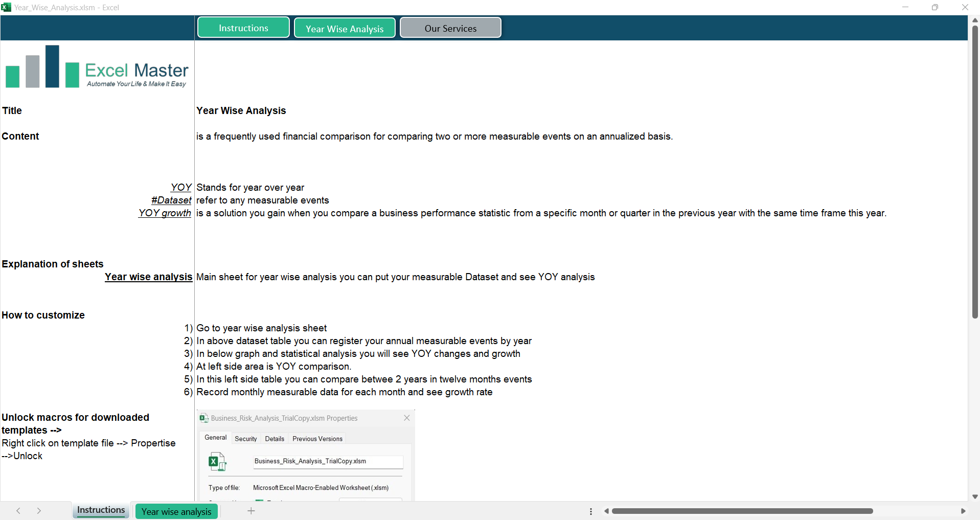Click Excel file icon in Properties image
The image size is (980, 520).
217,461
